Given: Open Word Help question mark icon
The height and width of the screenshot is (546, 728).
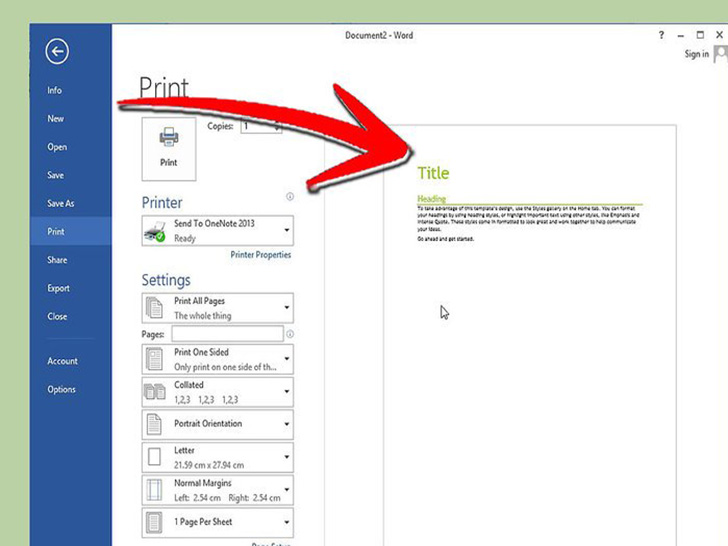Looking at the screenshot, I should pos(661,35).
